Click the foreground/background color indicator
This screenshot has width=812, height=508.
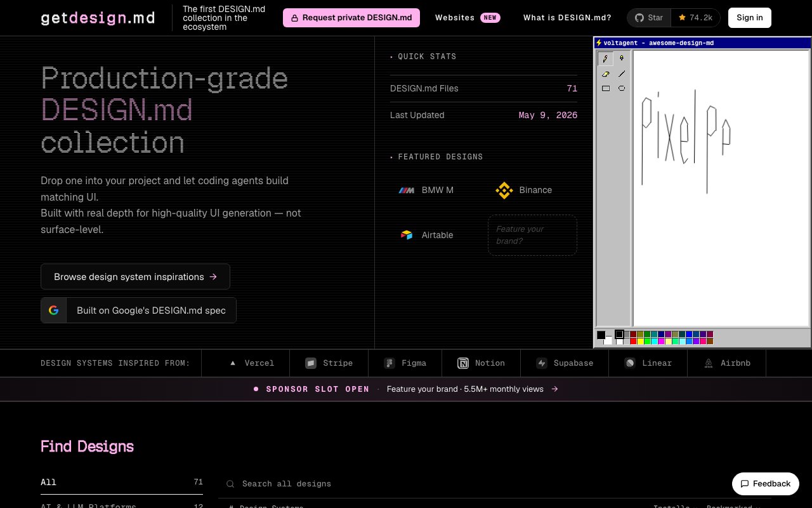coord(604,338)
